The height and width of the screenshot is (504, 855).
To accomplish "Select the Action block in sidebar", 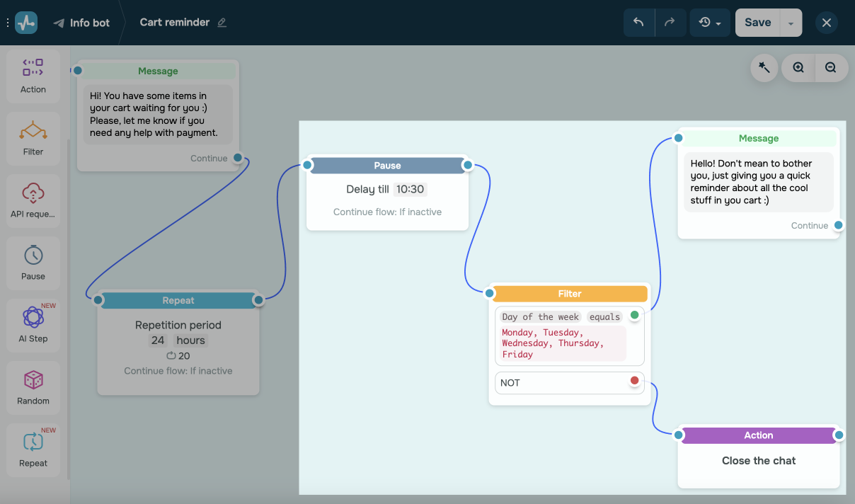I will click(x=33, y=76).
